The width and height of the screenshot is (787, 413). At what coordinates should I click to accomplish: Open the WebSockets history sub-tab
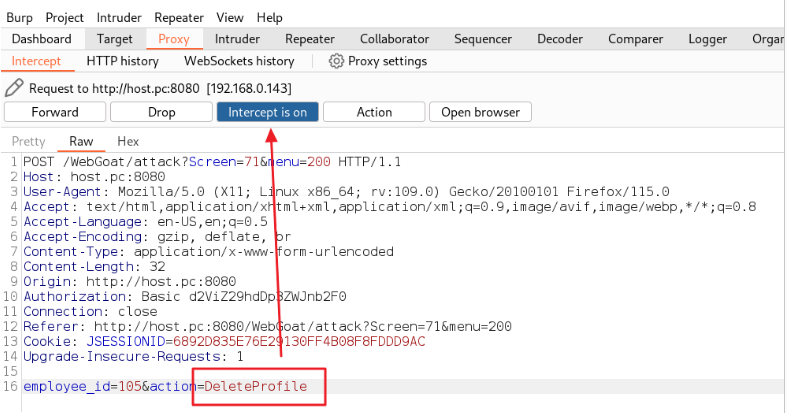[239, 61]
